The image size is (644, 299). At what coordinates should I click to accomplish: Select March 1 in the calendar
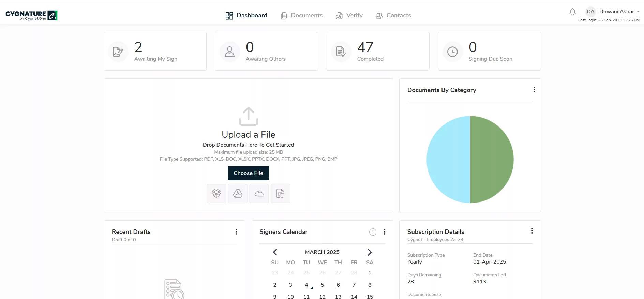coord(370,273)
